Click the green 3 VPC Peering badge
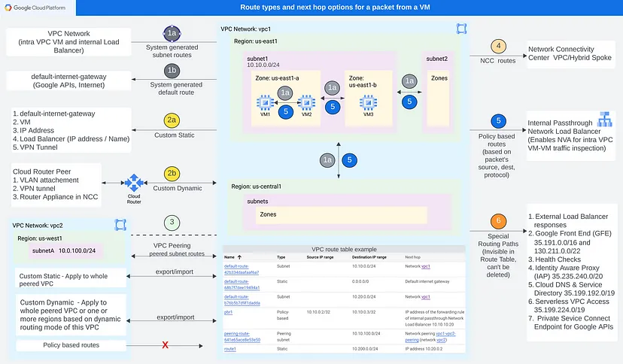 172,223
